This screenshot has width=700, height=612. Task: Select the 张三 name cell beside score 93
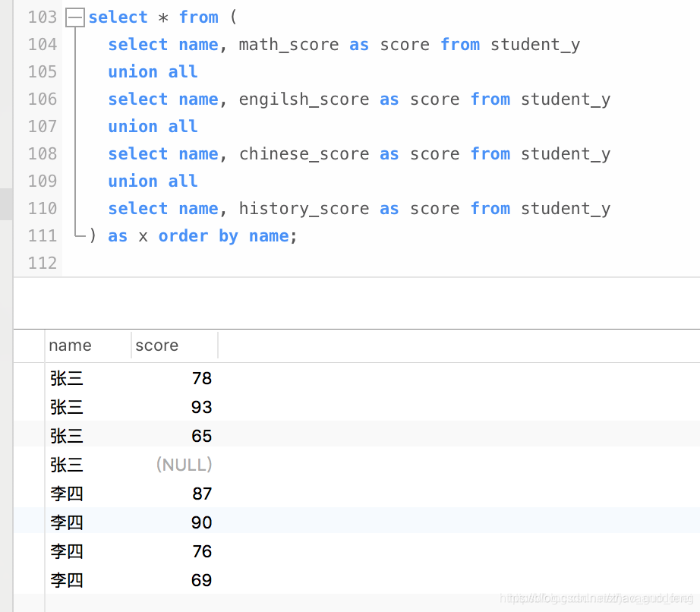tap(88, 407)
